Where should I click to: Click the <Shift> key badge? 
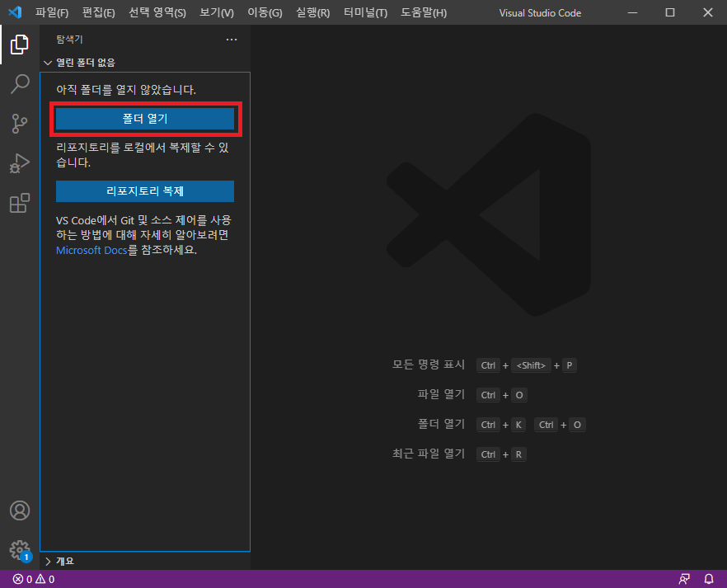click(x=531, y=365)
